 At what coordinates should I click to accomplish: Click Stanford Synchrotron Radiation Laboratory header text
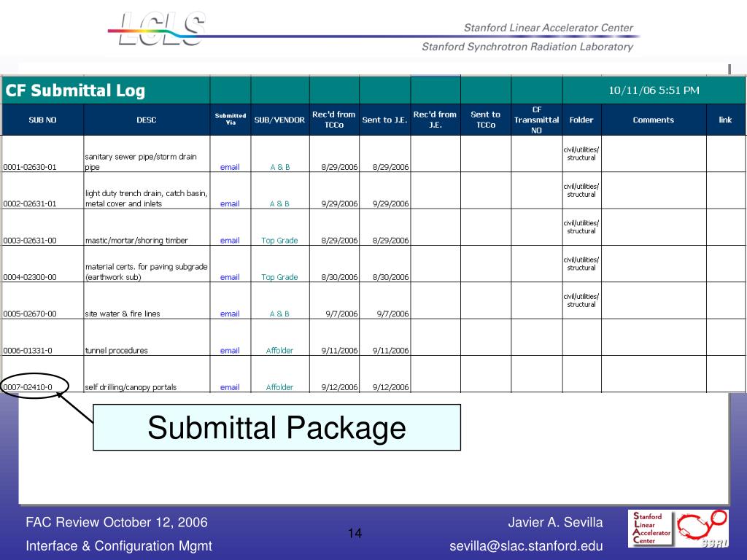coord(527,47)
